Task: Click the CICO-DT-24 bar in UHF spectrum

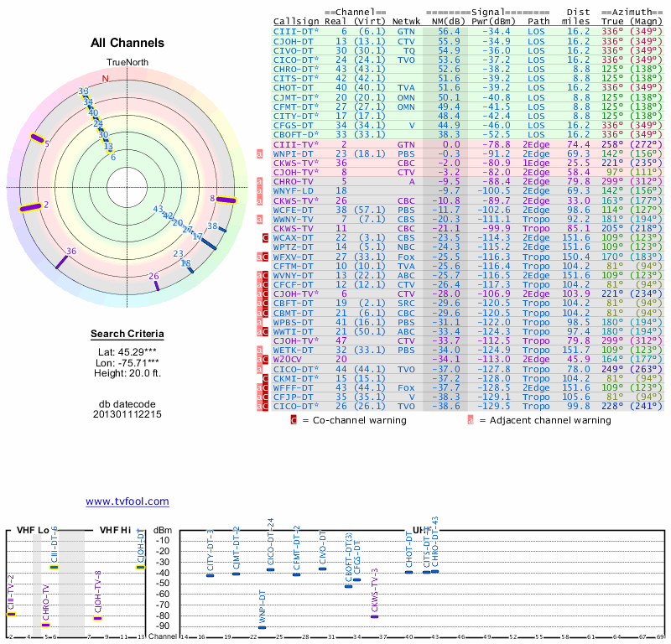Action: point(270,569)
